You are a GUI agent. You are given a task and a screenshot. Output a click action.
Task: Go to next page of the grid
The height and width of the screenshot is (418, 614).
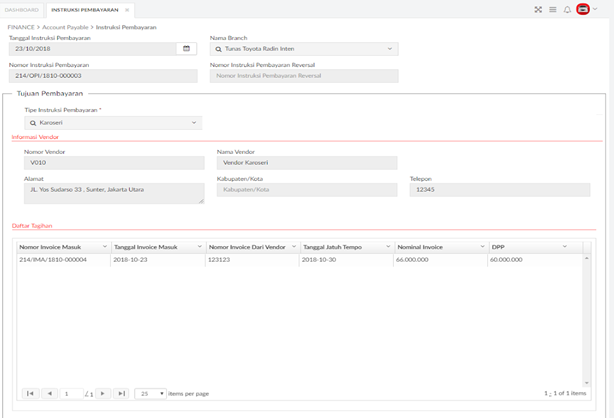click(x=103, y=393)
